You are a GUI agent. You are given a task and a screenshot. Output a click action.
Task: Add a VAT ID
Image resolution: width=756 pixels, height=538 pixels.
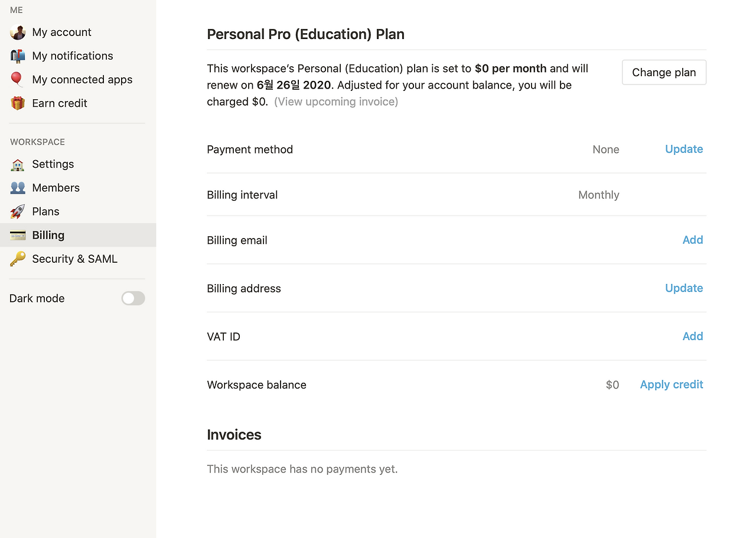click(x=692, y=336)
